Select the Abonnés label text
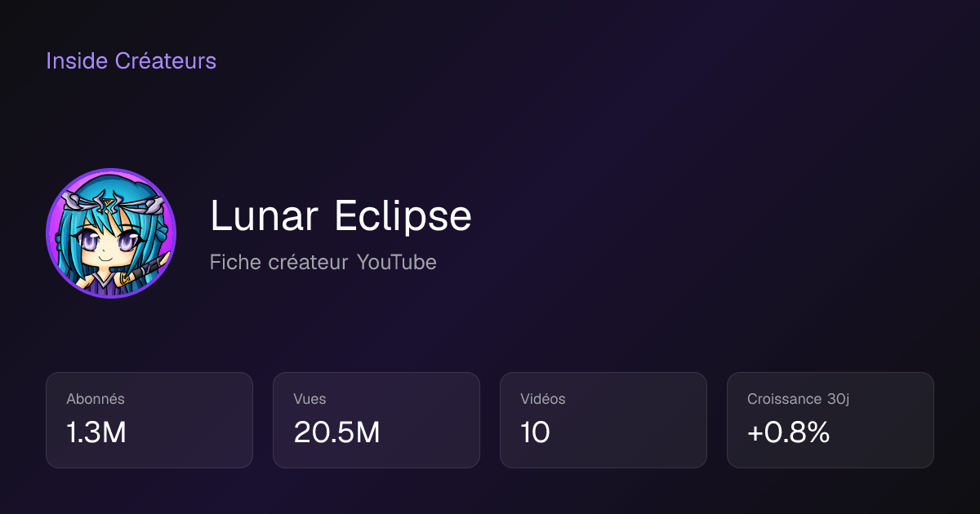This screenshot has width=980, height=514. click(x=96, y=399)
